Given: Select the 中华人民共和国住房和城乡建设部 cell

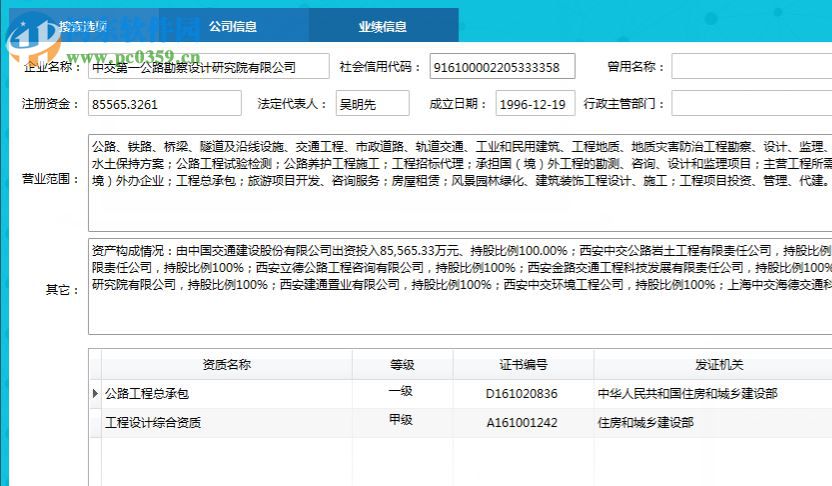Looking at the screenshot, I should [x=713, y=394].
